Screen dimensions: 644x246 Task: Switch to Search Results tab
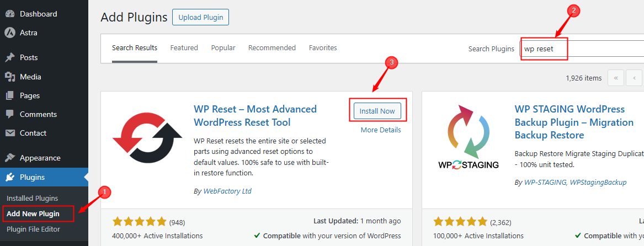tap(135, 48)
